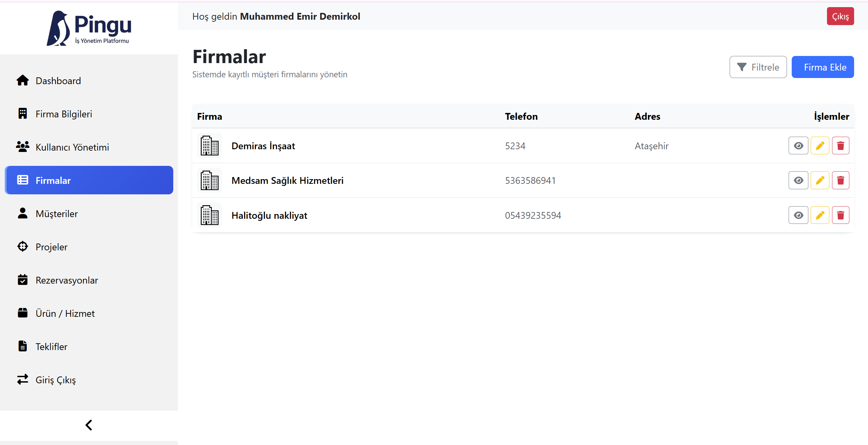Screen dimensions: 868x445
Task: Open Teklifler from the sidebar
Action: click(x=52, y=347)
